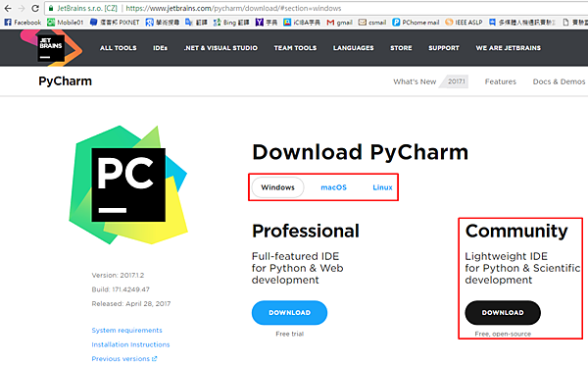Open the IEEE ASLP bookmark
This screenshot has height=366, width=588.
point(464,23)
